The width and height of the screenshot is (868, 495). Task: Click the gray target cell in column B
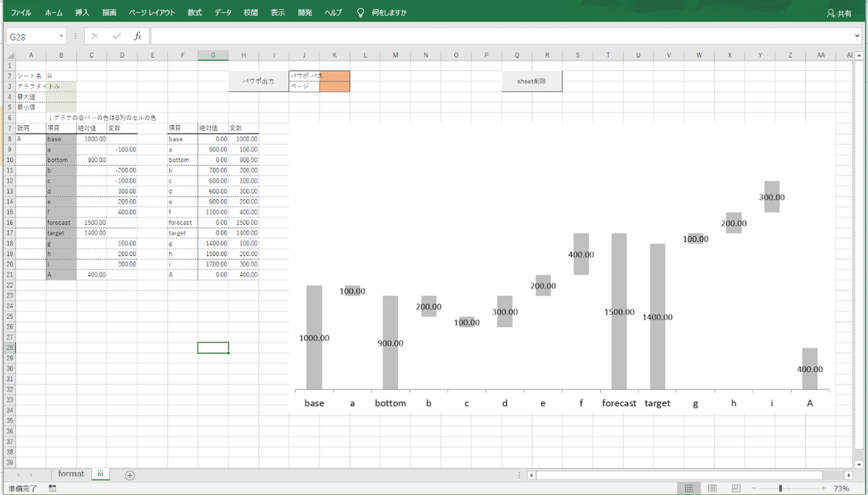point(61,233)
